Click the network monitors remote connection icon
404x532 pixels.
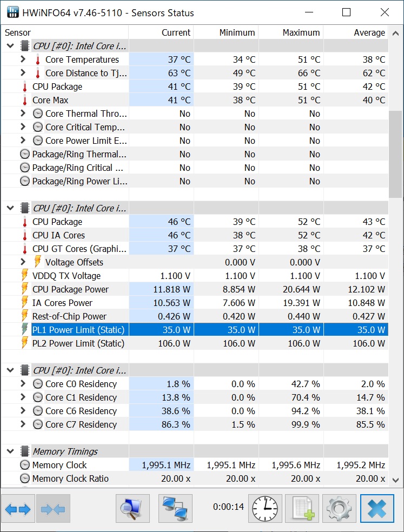pyautogui.click(x=176, y=509)
